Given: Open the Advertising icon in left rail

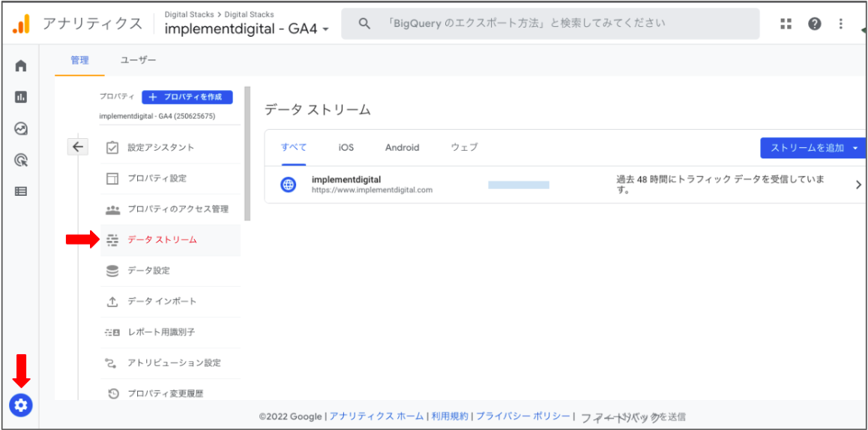Looking at the screenshot, I should pyautogui.click(x=20, y=161).
